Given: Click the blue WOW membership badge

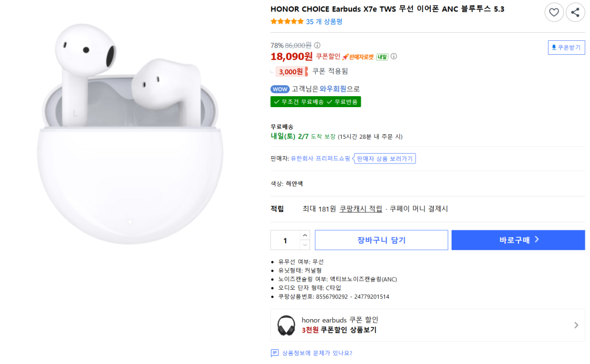Looking at the screenshot, I should 279,89.
